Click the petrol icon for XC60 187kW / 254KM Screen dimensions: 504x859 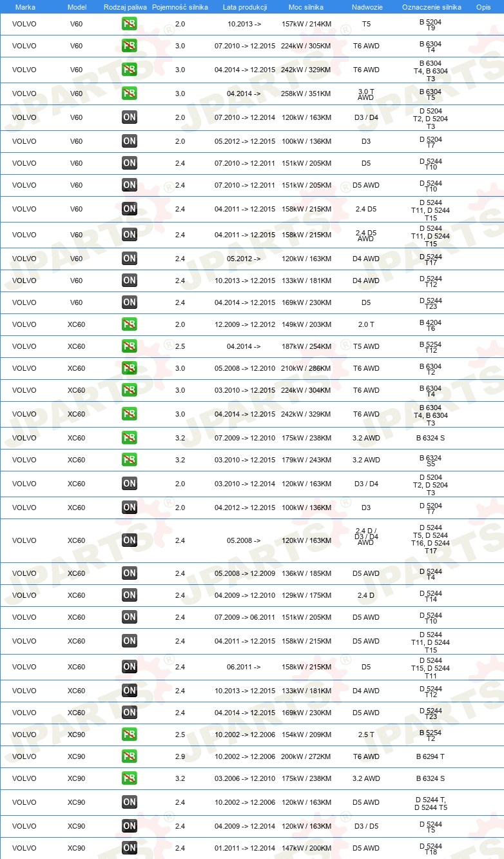click(x=130, y=346)
